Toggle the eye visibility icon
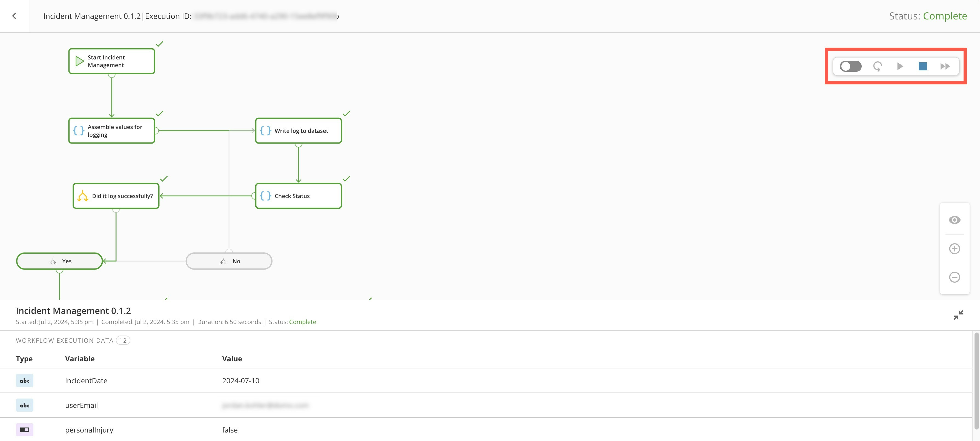The width and height of the screenshot is (980, 441). [954, 220]
